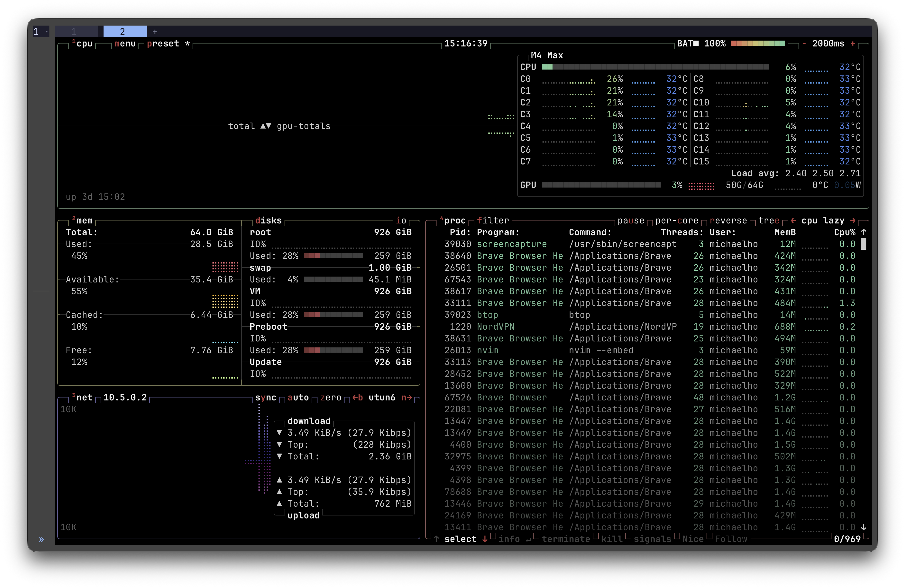This screenshot has height=588, width=905.
Task: Select next sort column with right arrow
Action: [x=853, y=220]
